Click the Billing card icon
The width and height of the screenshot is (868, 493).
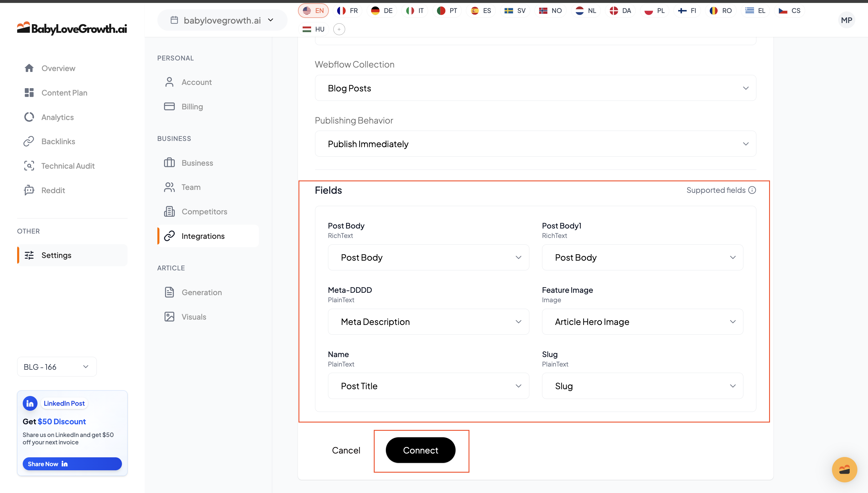[x=169, y=107]
